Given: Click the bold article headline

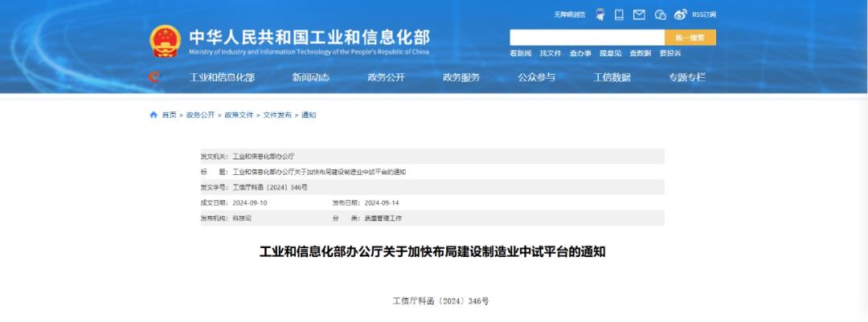Looking at the screenshot, I should pyautogui.click(x=433, y=251).
